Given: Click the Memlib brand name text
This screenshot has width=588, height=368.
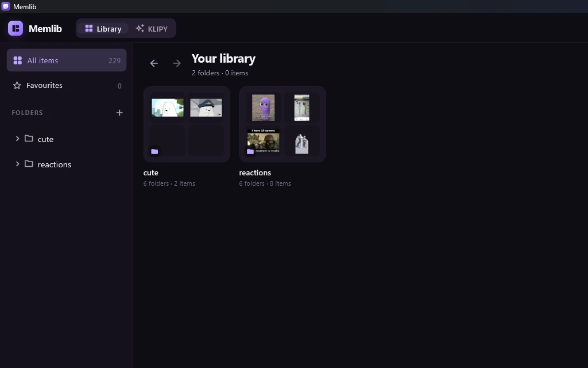Looking at the screenshot, I should [45, 29].
